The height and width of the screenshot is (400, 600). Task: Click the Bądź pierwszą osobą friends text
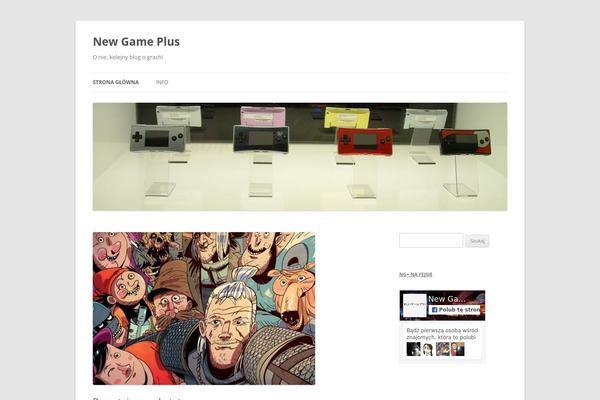[442, 333]
